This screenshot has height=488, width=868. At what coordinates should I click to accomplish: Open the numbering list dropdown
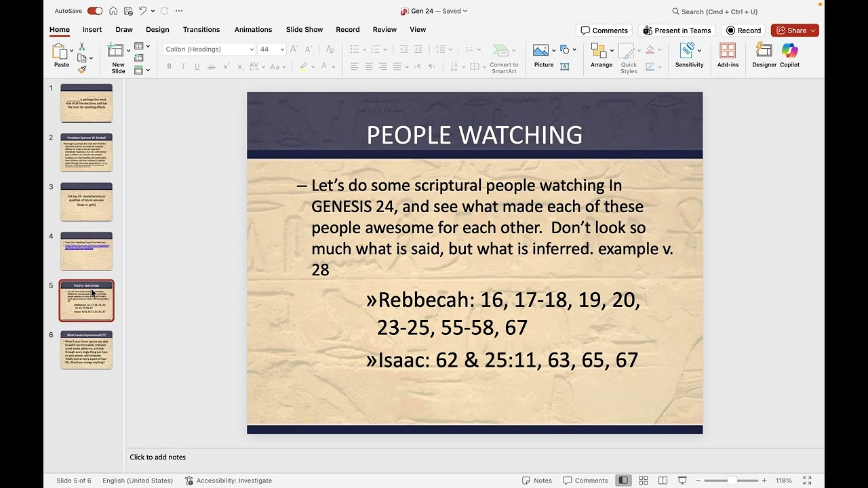pos(384,49)
